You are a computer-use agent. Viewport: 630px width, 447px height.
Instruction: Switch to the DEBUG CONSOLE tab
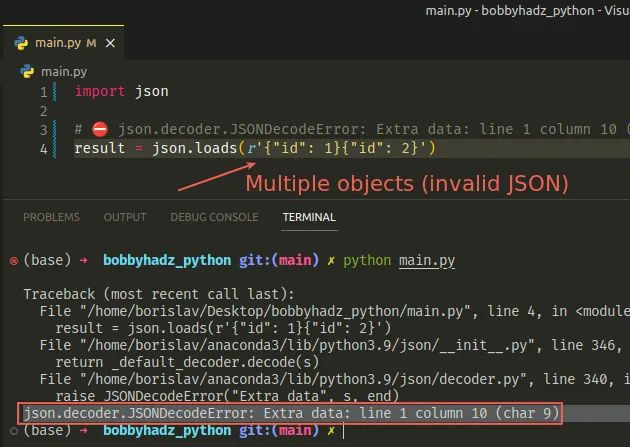click(214, 217)
